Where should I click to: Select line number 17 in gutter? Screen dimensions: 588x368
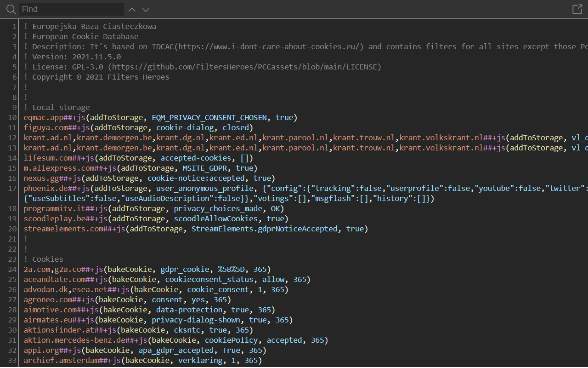(12, 188)
